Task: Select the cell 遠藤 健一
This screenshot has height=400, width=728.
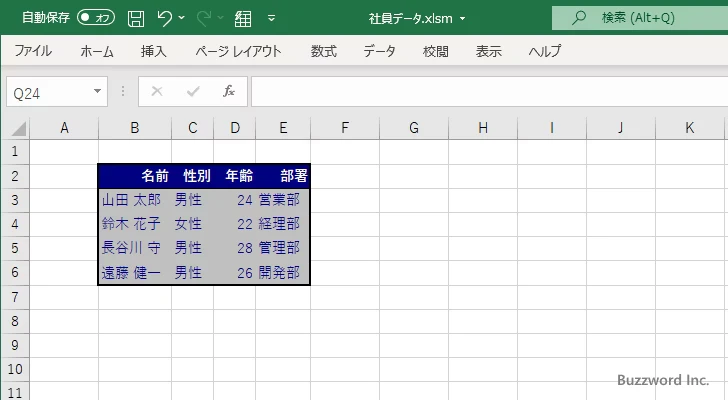Action: click(135, 272)
